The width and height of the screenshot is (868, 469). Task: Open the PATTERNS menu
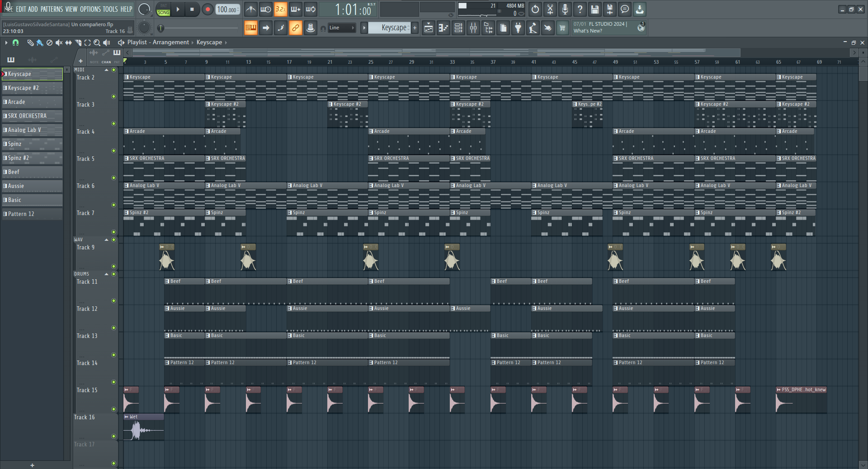point(52,9)
